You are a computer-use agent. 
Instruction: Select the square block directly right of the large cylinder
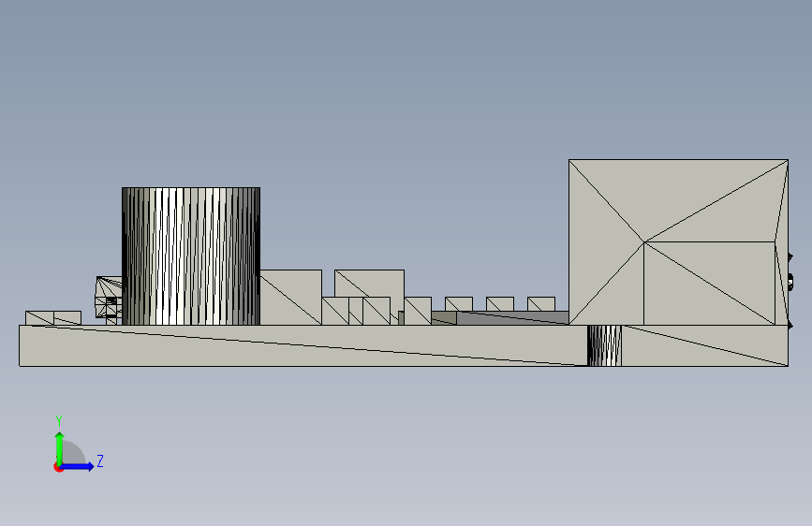tap(291, 298)
